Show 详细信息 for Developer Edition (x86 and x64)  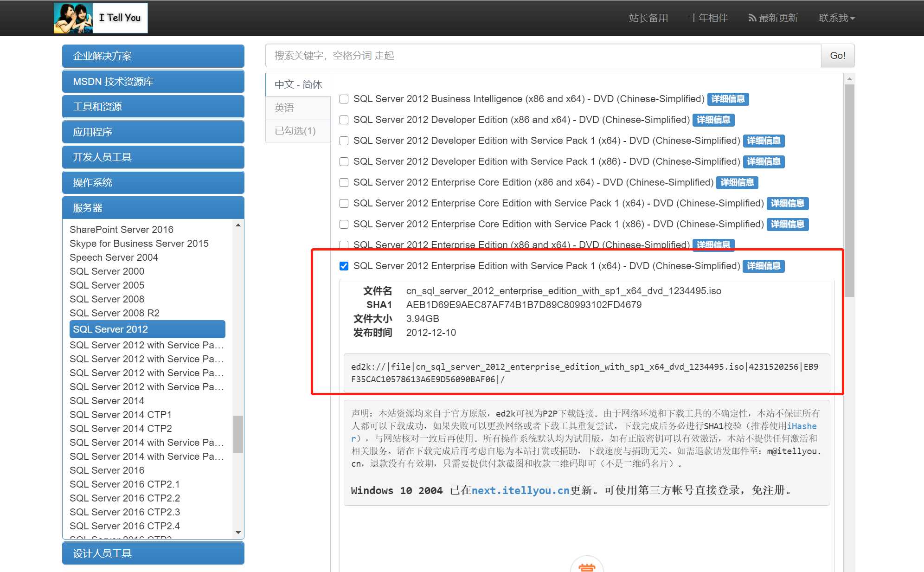coord(713,120)
